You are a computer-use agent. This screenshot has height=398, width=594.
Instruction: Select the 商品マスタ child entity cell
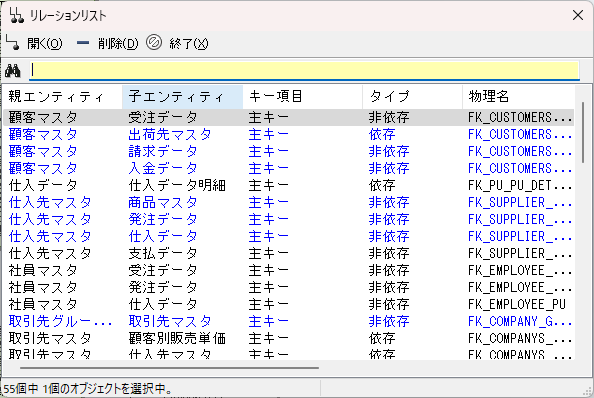click(163, 202)
